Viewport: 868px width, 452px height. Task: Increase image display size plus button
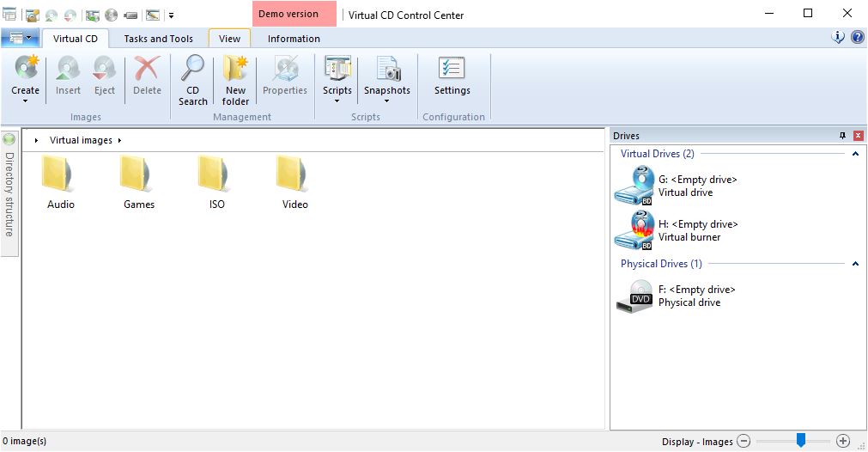pyautogui.click(x=843, y=441)
